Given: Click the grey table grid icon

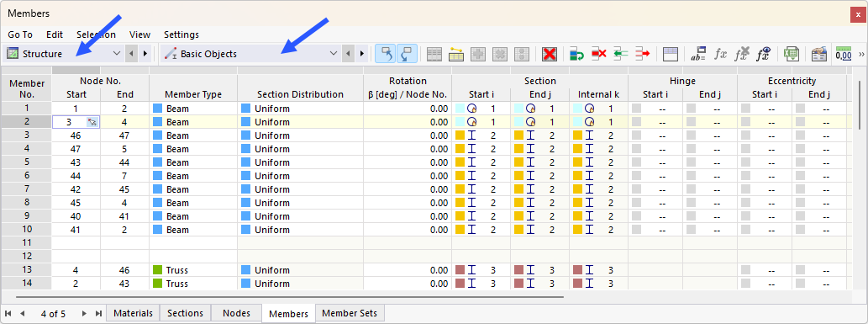Looking at the screenshot, I should click(434, 54).
